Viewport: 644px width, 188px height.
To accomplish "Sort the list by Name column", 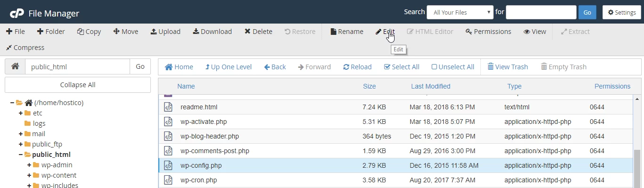I will pos(186,86).
